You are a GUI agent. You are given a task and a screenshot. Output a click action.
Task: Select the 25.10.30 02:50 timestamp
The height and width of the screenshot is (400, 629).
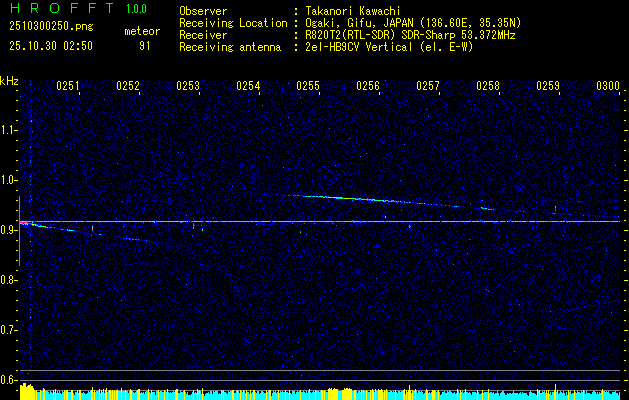50,45
